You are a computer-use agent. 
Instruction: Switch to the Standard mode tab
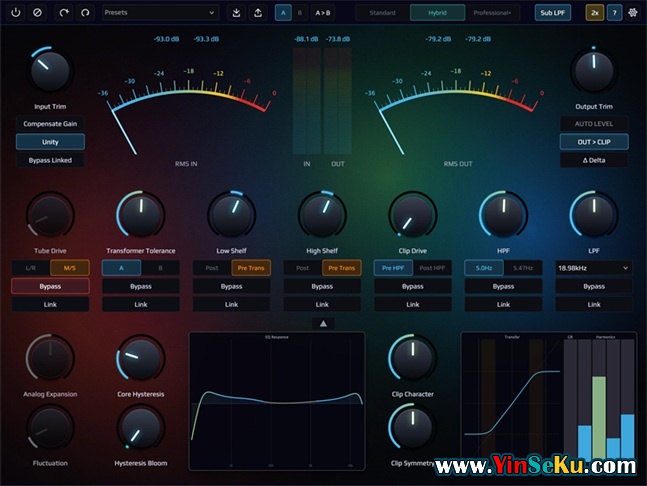tap(382, 13)
